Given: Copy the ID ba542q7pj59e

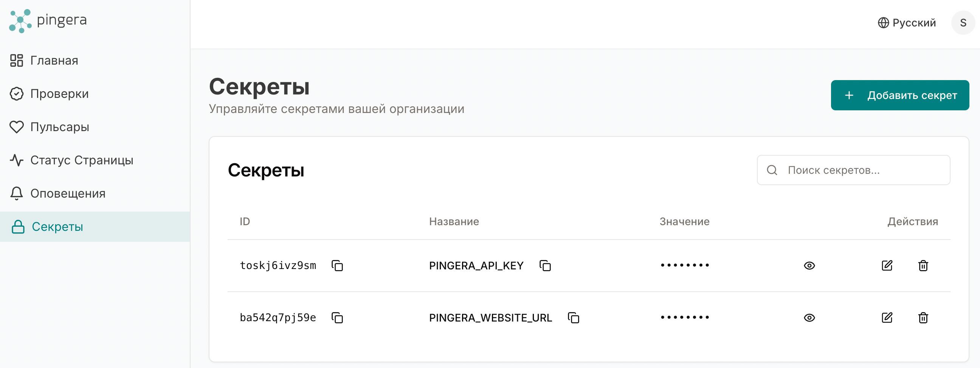Looking at the screenshot, I should 337,317.
